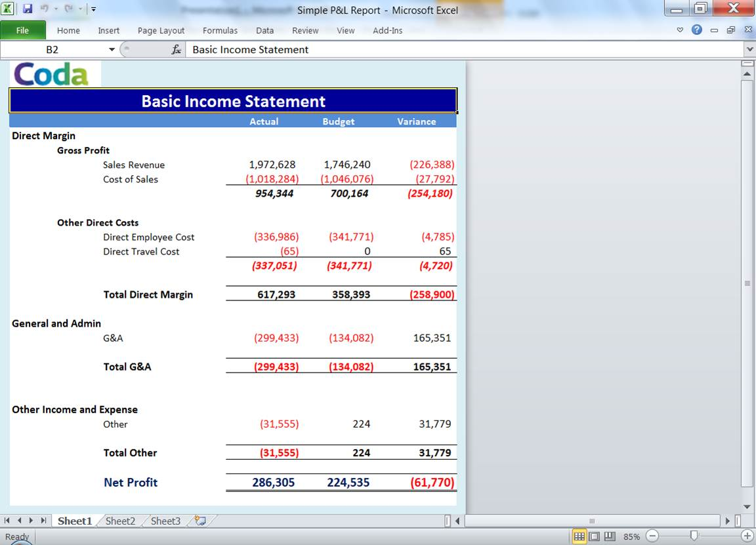Click the zoom out minus button
The image size is (756, 545).
pos(652,536)
